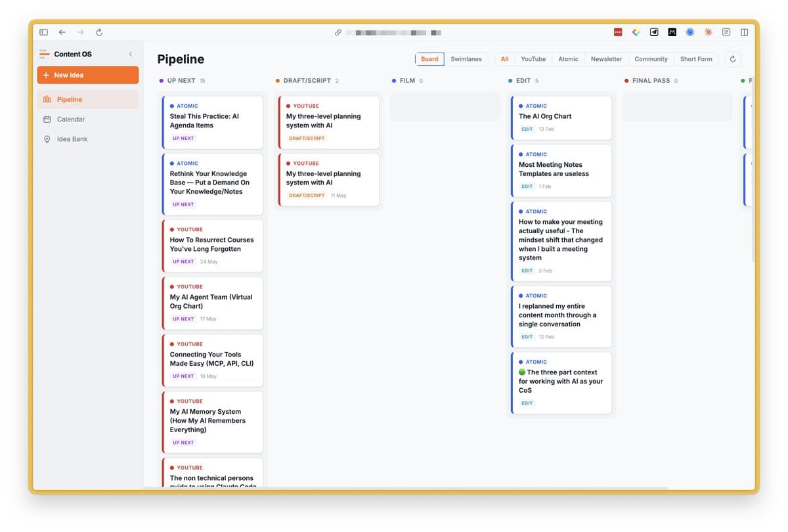Viewport: 788px width, 532px height.
Task: Open the red password manager extension
Action: [618, 32]
